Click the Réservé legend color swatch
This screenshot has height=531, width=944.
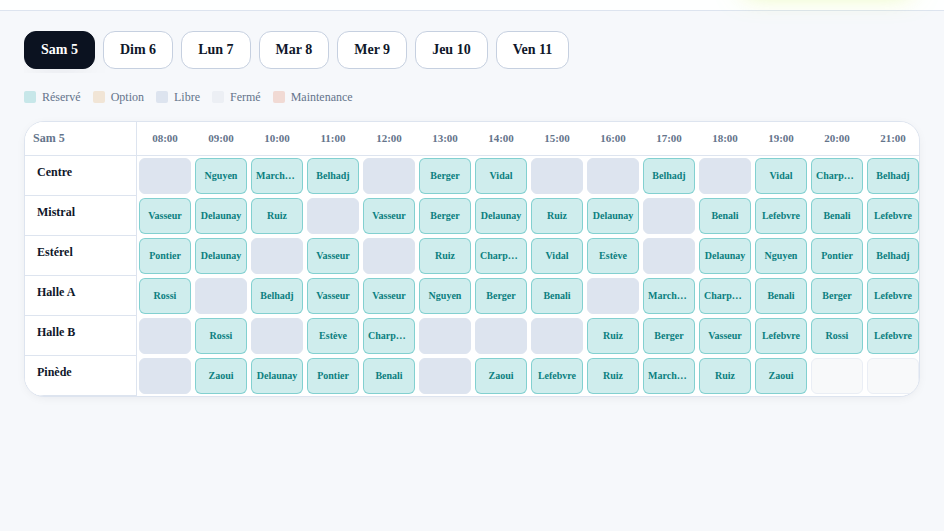coord(30,97)
